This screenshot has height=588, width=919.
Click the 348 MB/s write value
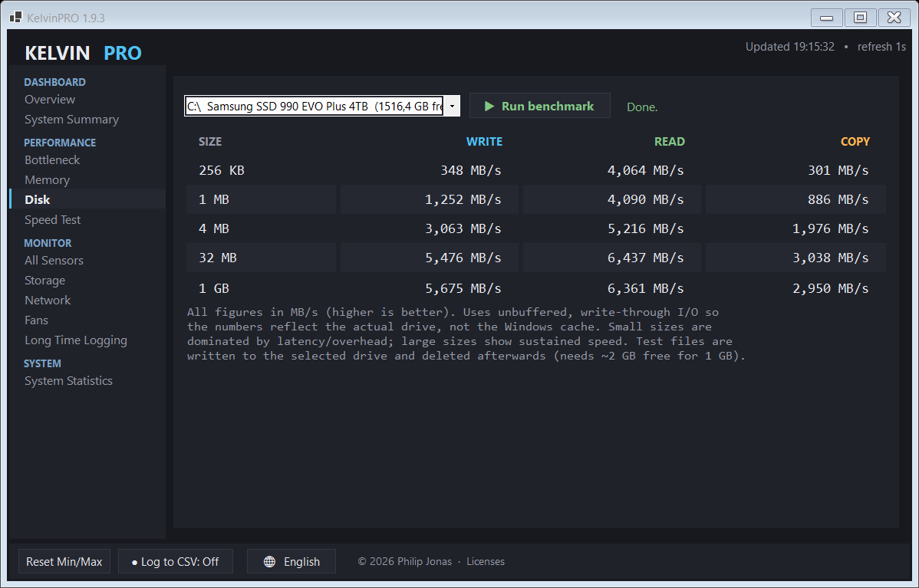471,170
